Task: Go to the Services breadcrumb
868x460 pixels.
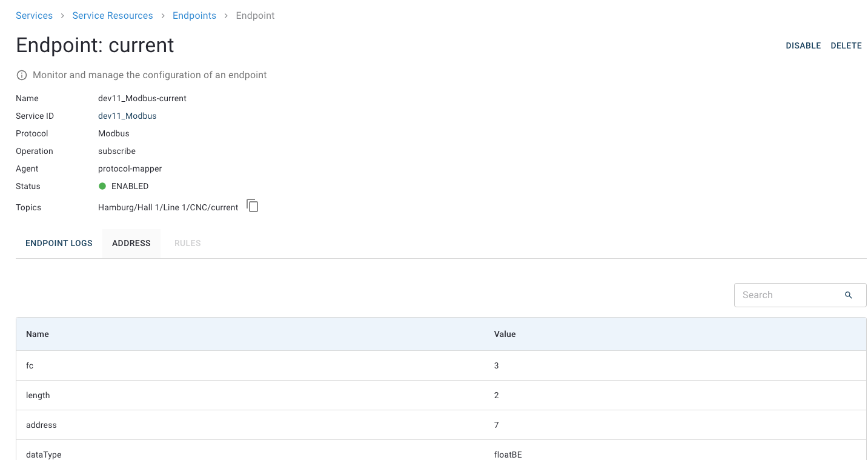Action: click(x=34, y=16)
